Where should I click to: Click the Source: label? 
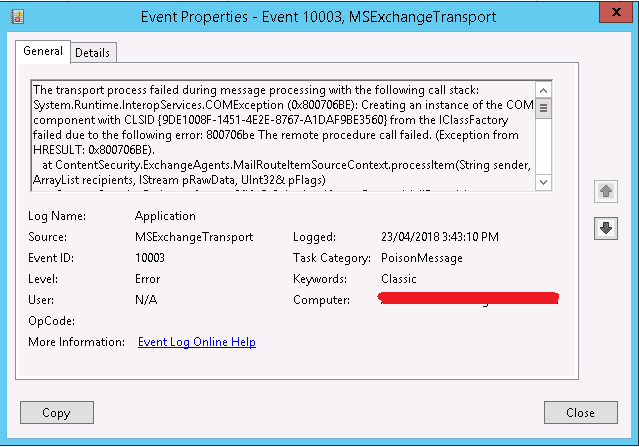(x=47, y=237)
